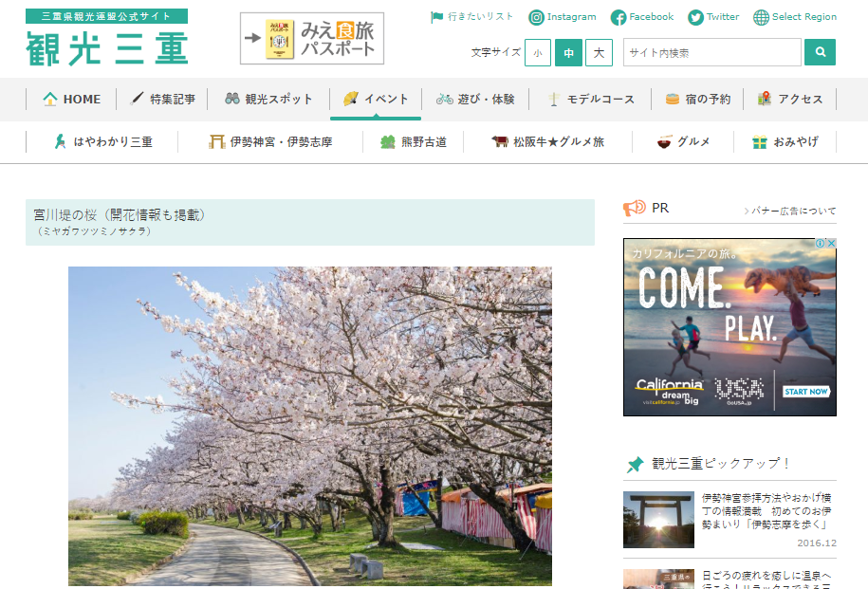Screen dimensions: 868x589
Task: Click the map pin icon beside アクセス
Action: (765, 99)
